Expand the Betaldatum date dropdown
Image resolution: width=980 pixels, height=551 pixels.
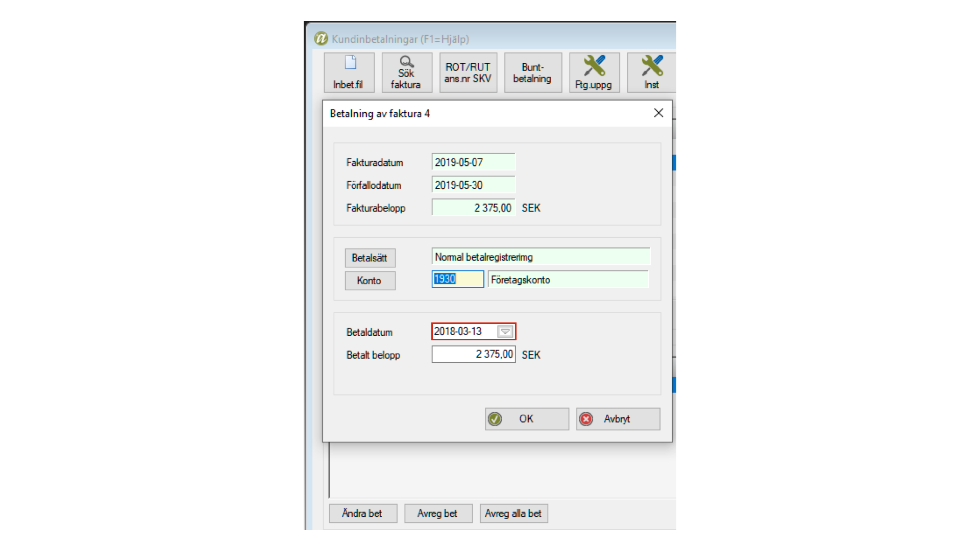(505, 332)
